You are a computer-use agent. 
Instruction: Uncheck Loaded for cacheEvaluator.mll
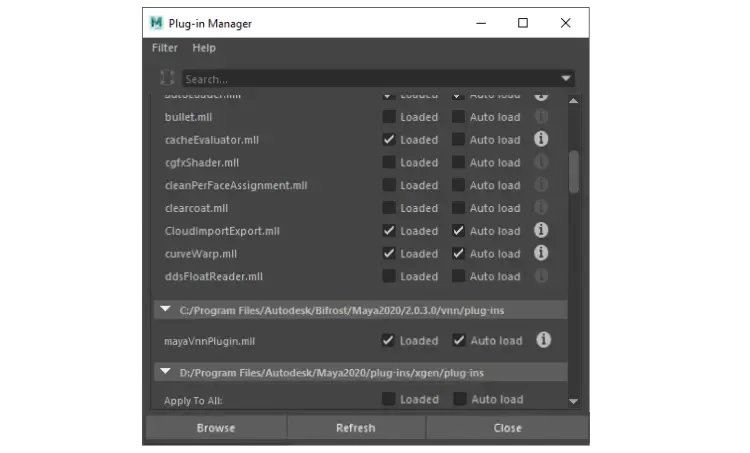[x=389, y=140]
